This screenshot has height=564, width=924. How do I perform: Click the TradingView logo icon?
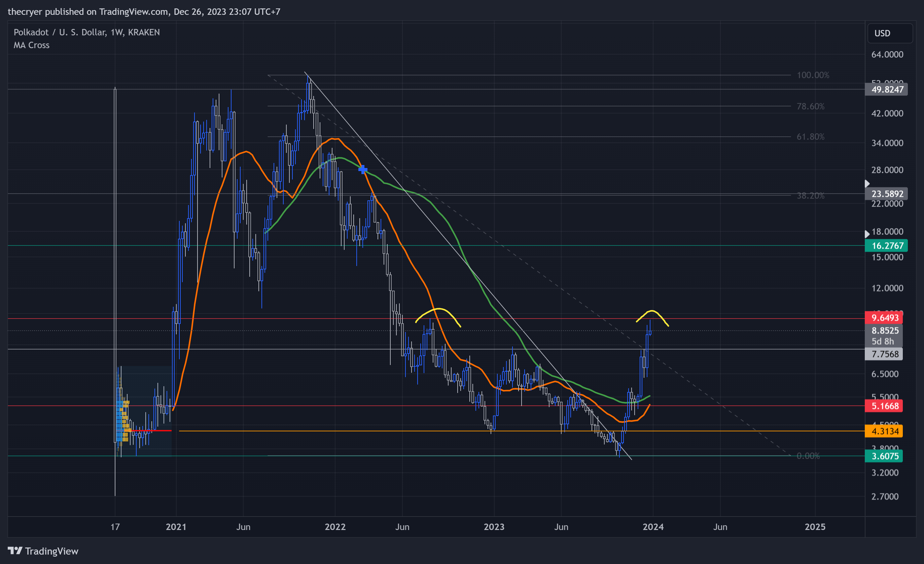tap(15, 551)
